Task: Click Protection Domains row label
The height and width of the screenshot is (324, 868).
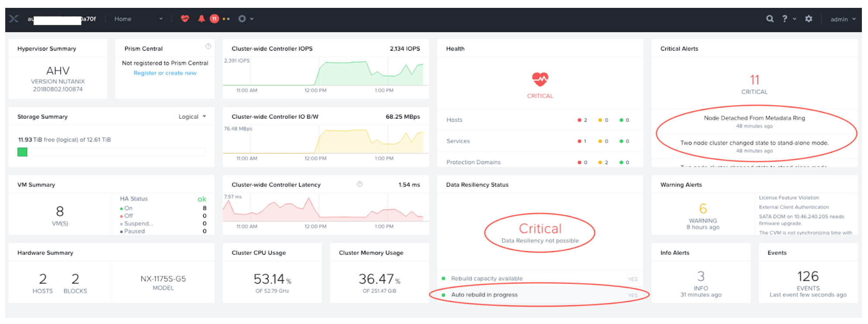Action: tap(473, 162)
